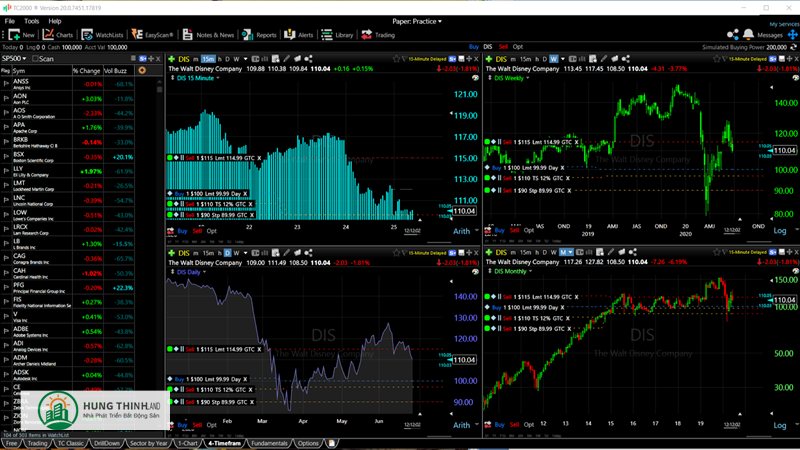
Task: Open timeframe dropdown arrow in 15 Minute chart
Action: pyautogui.click(x=245, y=59)
